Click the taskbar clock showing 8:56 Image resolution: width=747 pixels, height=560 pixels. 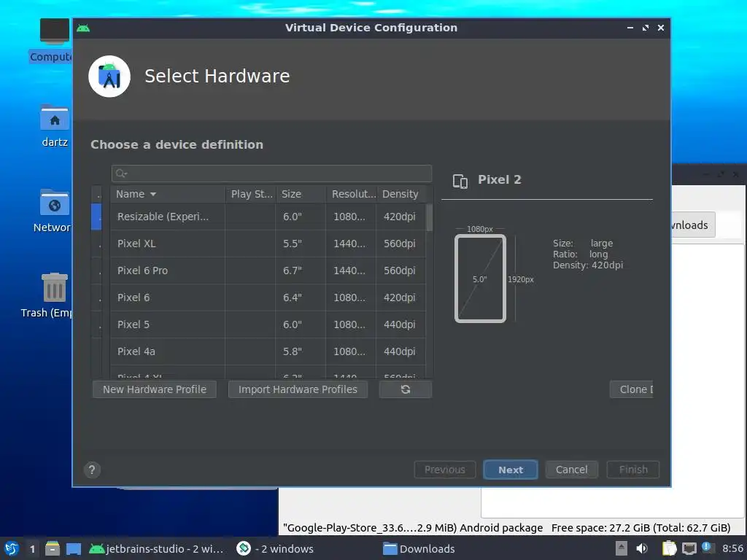[732, 548]
